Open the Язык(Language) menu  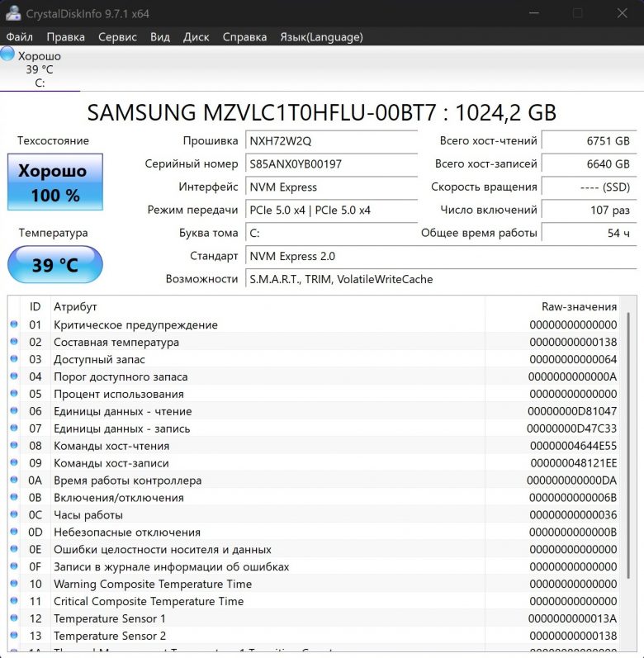click(x=321, y=37)
